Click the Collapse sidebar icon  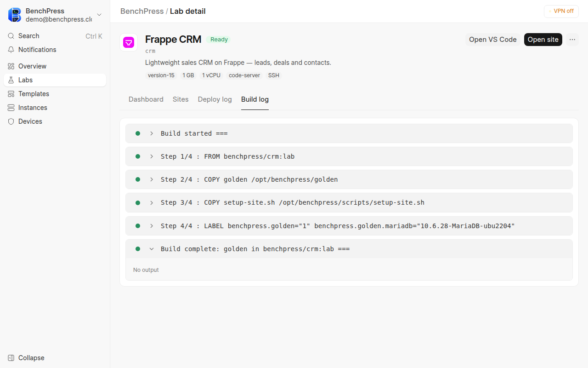[11, 358]
